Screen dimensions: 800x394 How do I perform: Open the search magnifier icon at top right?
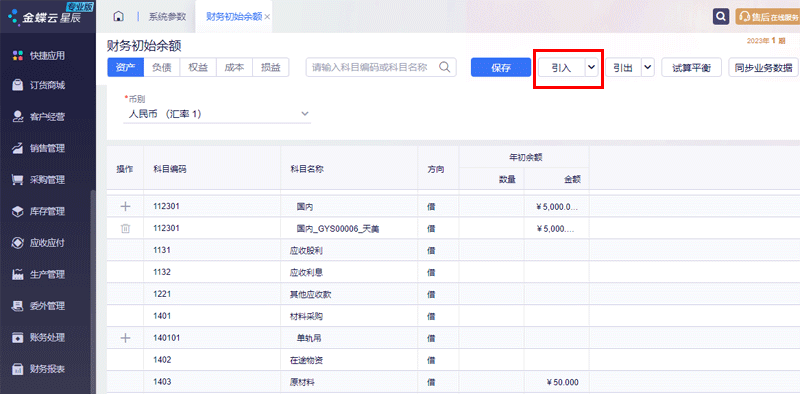pos(720,16)
